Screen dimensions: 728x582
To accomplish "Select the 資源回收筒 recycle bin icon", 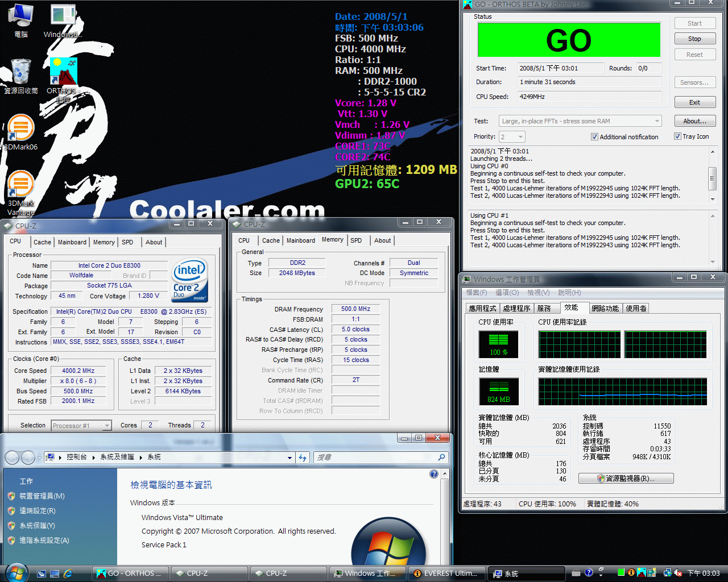I will click(x=21, y=76).
